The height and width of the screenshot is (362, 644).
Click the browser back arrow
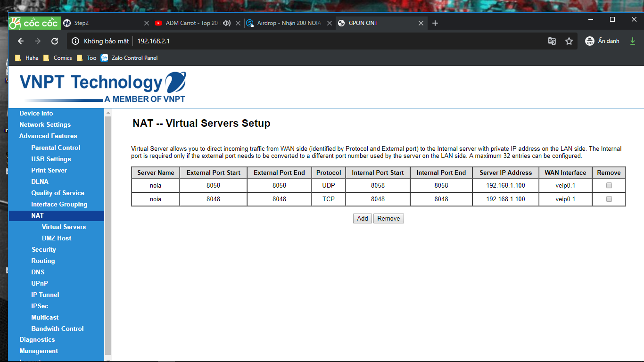[x=21, y=41]
